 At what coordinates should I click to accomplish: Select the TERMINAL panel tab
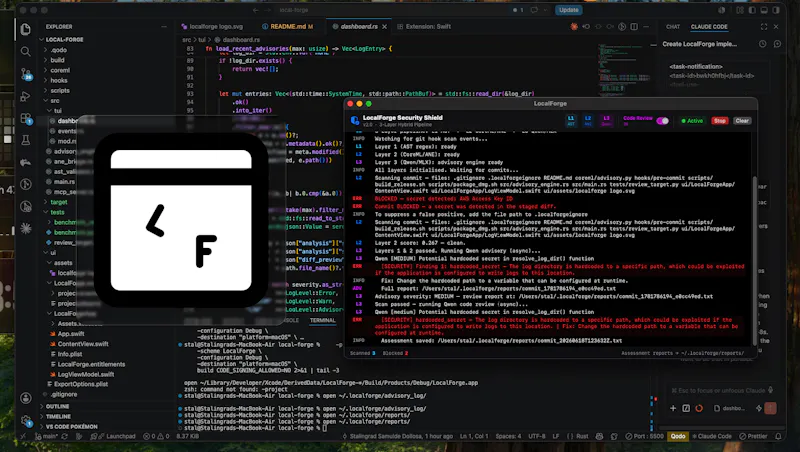coord(322,320)
